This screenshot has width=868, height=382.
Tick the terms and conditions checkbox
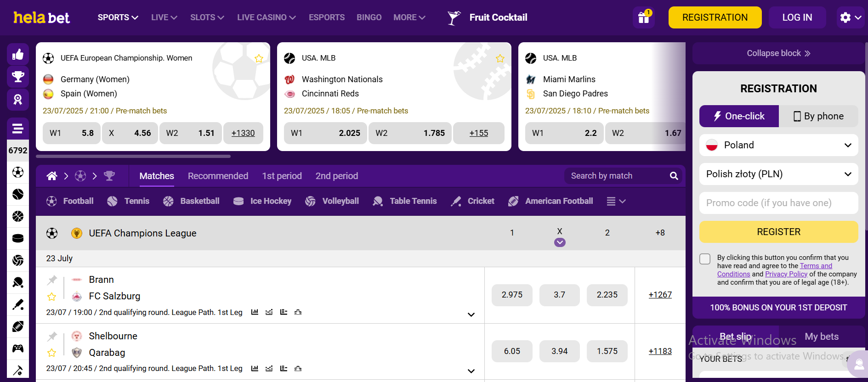coord(705,258)
